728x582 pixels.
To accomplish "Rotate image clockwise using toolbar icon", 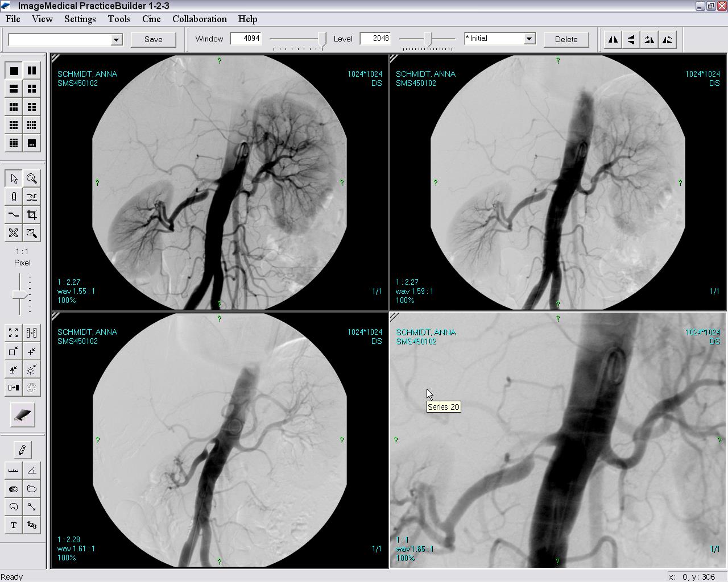I will (x=649, y=40).
